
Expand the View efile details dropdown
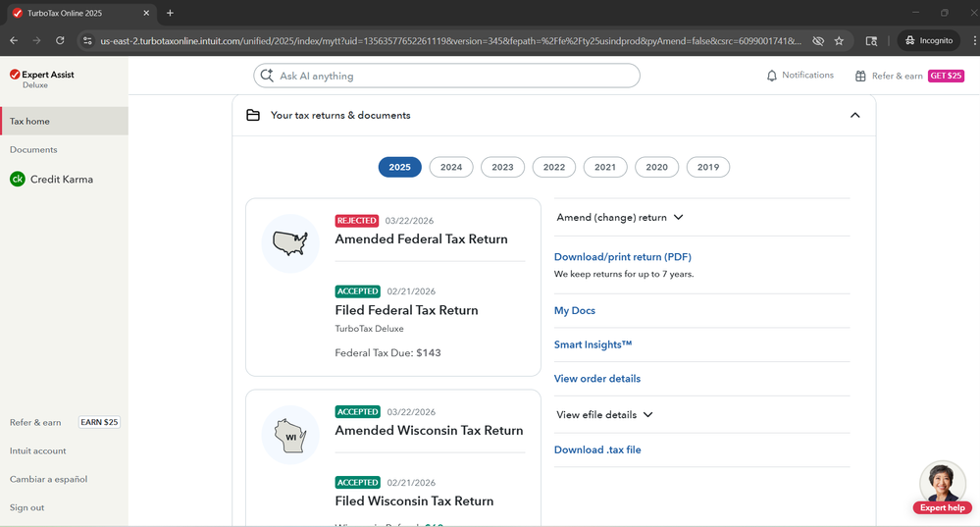click(604, 414)
